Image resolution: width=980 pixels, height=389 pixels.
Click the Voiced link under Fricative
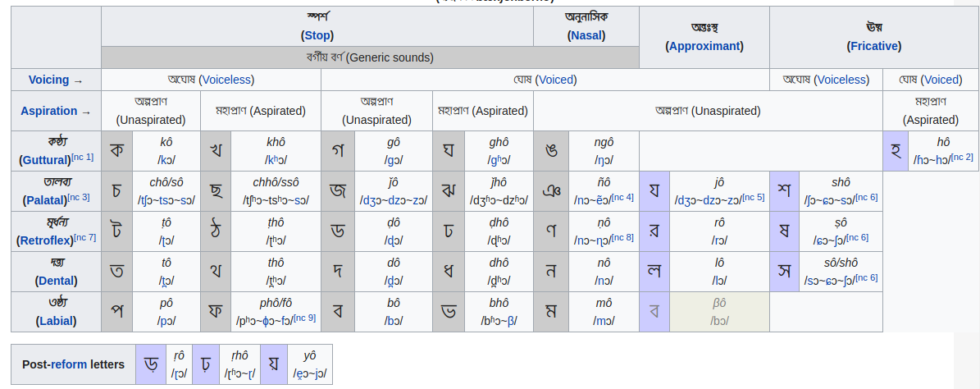[942, 80]
